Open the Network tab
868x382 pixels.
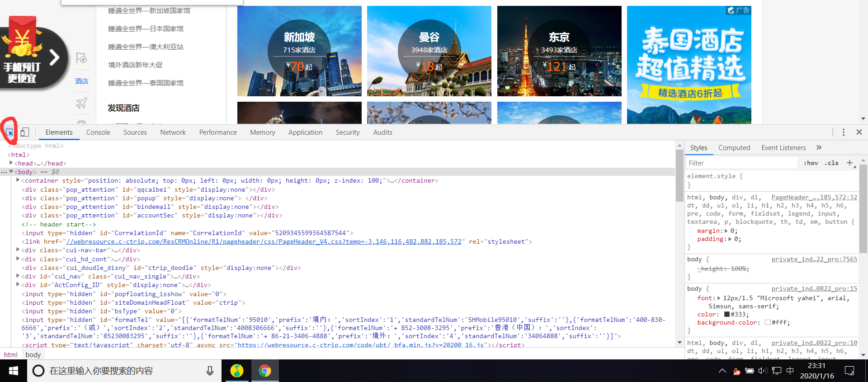click(173, 132)
